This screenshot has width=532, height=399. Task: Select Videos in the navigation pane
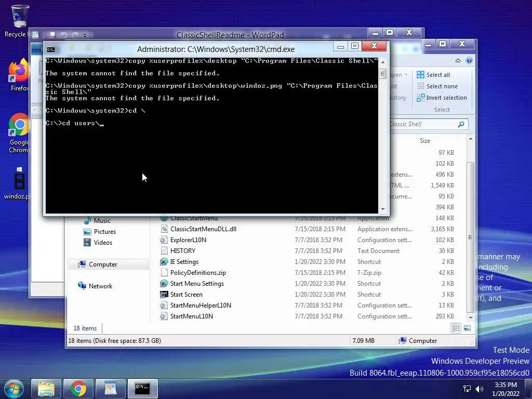[98, 243]
